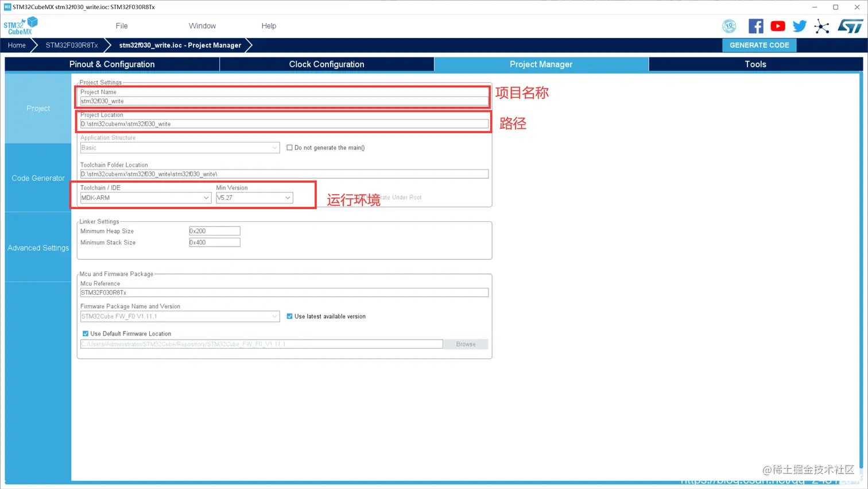Switch to Pinout & Configuration tab
This screenshot has width=868, height=489.
(x=112, y=64)
